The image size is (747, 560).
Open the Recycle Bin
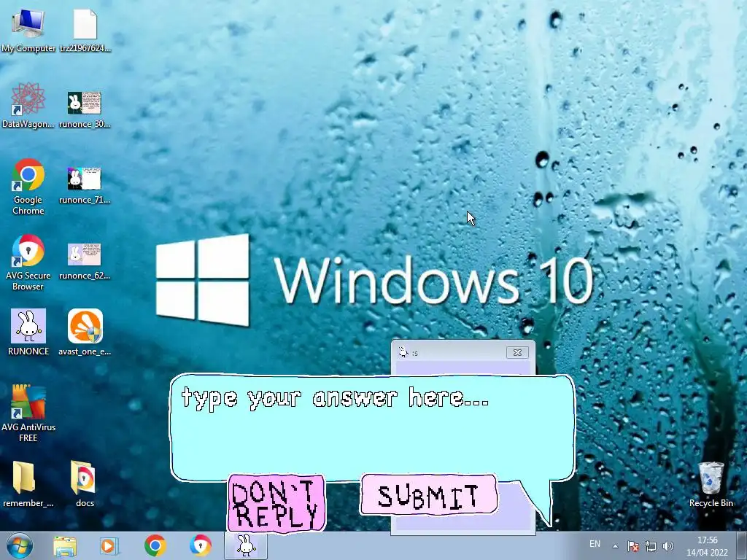click(711, 484)
